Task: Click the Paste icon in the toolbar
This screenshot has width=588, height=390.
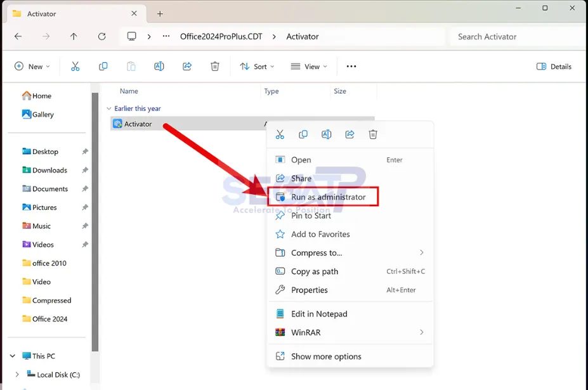Action: pyautogui.click(x=131, y=66)
